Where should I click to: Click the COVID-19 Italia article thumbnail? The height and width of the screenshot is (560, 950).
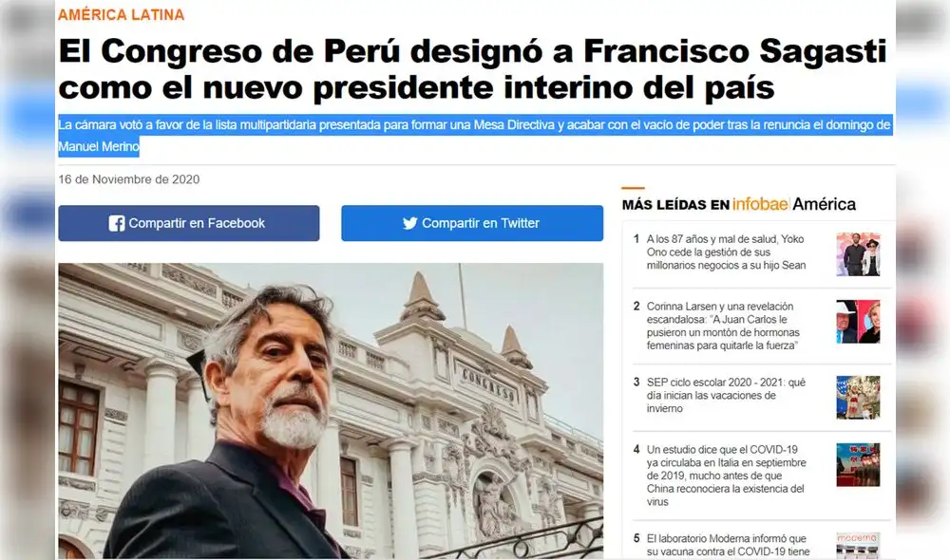click(858, 465)
